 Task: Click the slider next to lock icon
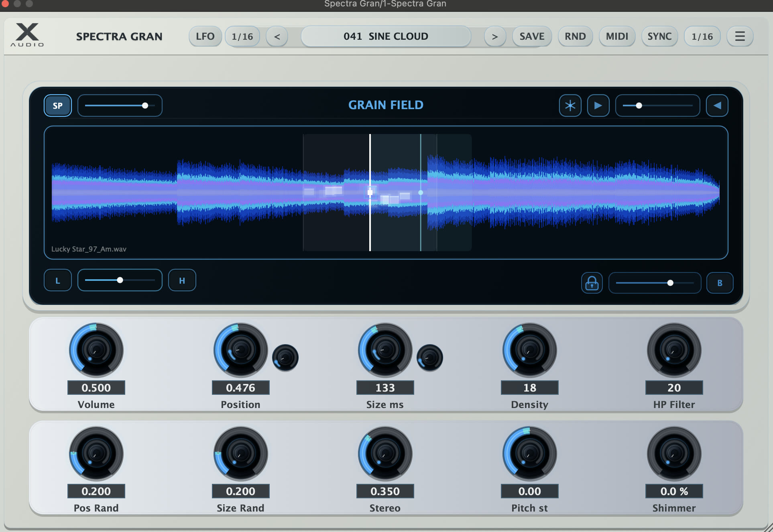[x=655, y=283]
